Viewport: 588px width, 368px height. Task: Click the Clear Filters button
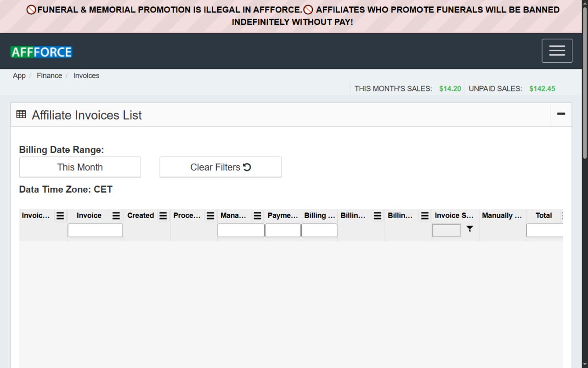220,167
